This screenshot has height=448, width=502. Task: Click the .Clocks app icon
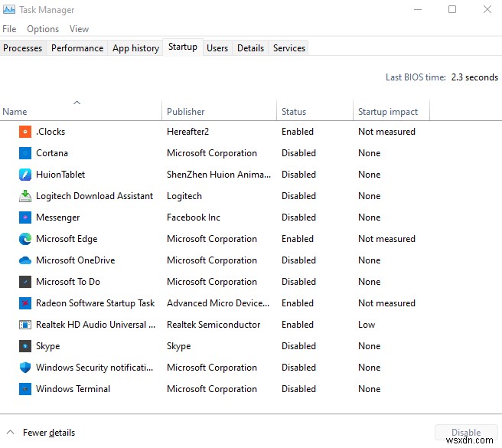25,132
